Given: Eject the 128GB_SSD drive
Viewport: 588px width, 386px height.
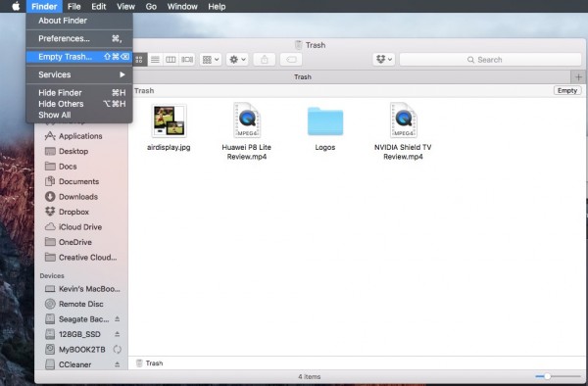Looking at the screenshot, I should click(118, 334).
